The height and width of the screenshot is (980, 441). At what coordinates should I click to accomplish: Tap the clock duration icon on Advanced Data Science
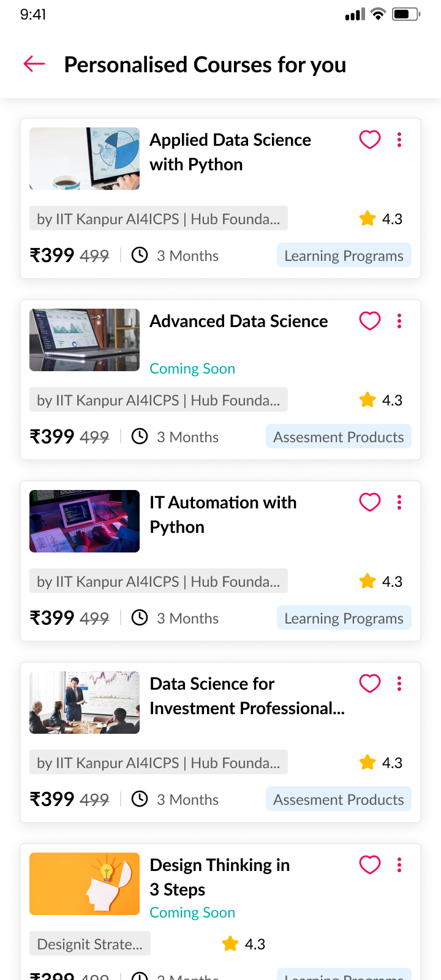(x=140, y=436)
